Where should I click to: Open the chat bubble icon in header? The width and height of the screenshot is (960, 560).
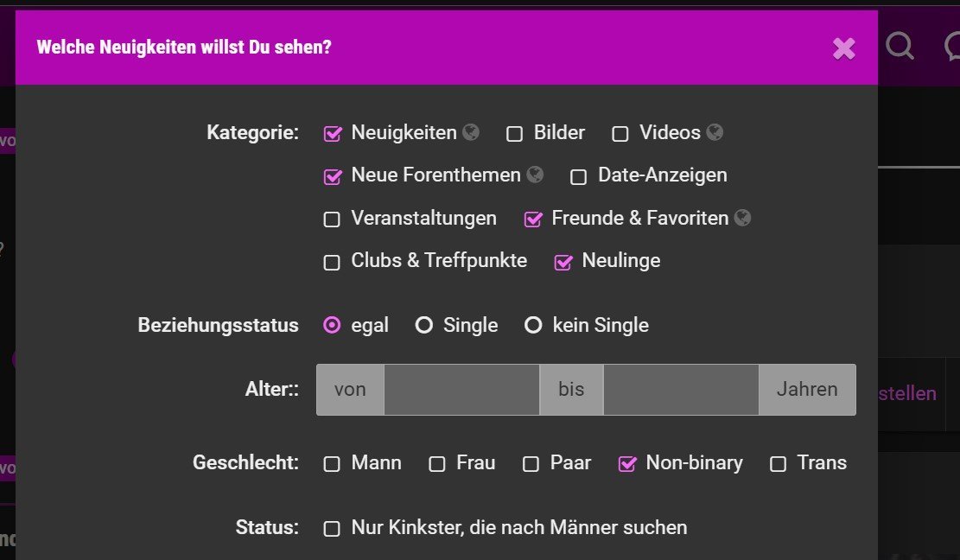tap(952, 46)
